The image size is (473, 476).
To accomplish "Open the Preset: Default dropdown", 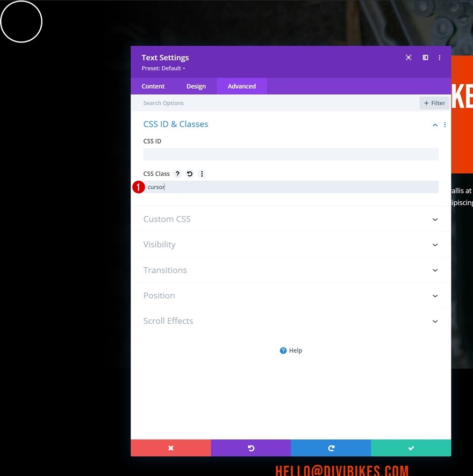I will 163,69.
